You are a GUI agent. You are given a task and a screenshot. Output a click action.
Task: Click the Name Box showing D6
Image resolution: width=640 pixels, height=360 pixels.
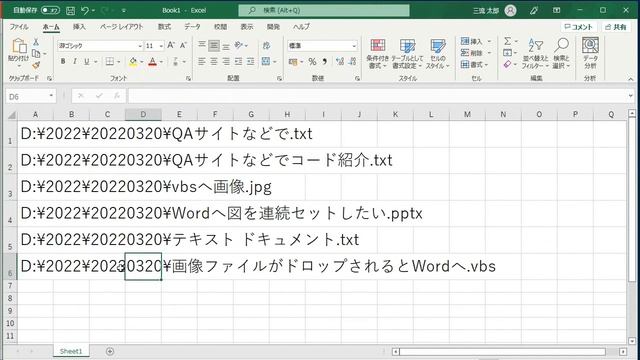[31, 97]
